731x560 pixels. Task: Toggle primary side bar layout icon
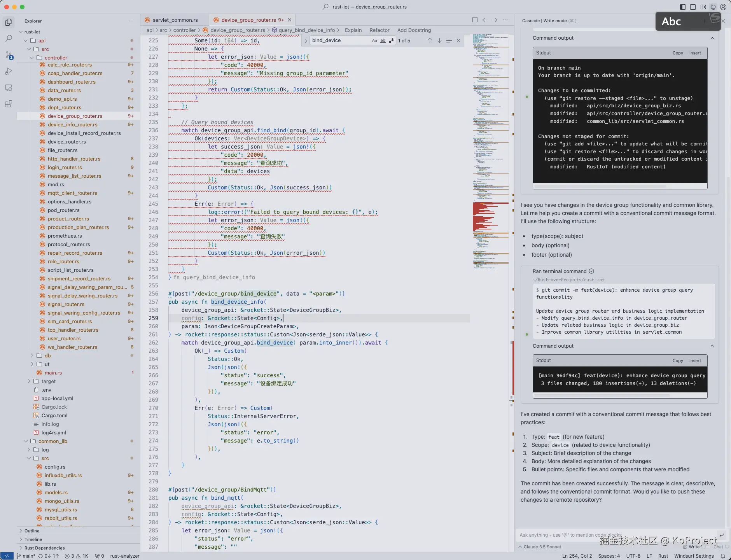683,7
